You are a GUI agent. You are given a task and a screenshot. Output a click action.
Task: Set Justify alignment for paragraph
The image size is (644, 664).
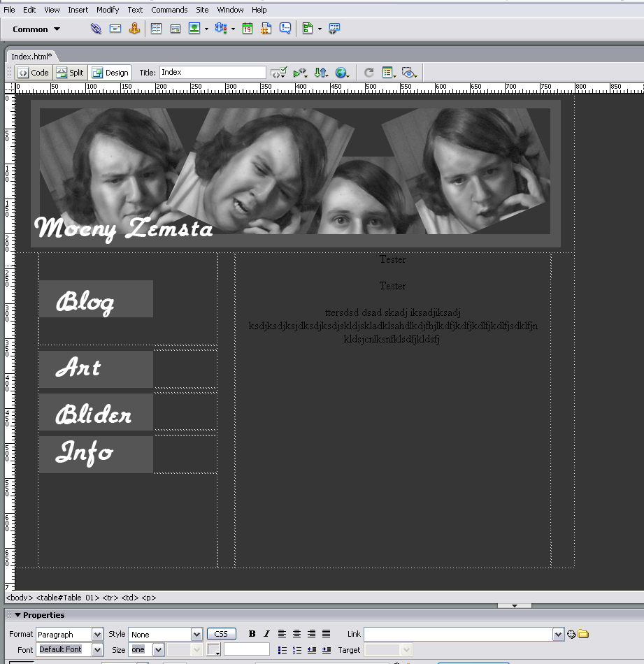pos(327,634)
